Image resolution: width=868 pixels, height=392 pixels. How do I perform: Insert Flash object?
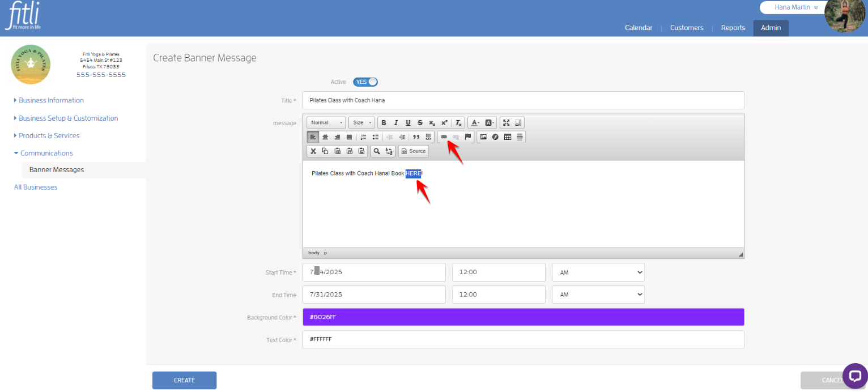[495, 137]
